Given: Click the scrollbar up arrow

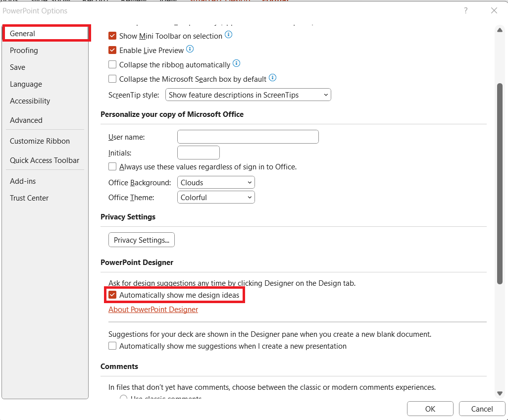Looking at the screenshot, I should (x=500, y=30).
